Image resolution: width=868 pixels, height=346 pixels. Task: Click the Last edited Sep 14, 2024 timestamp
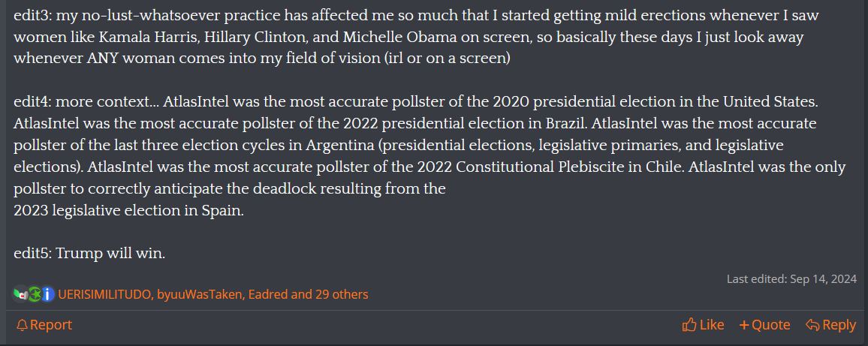791,279
